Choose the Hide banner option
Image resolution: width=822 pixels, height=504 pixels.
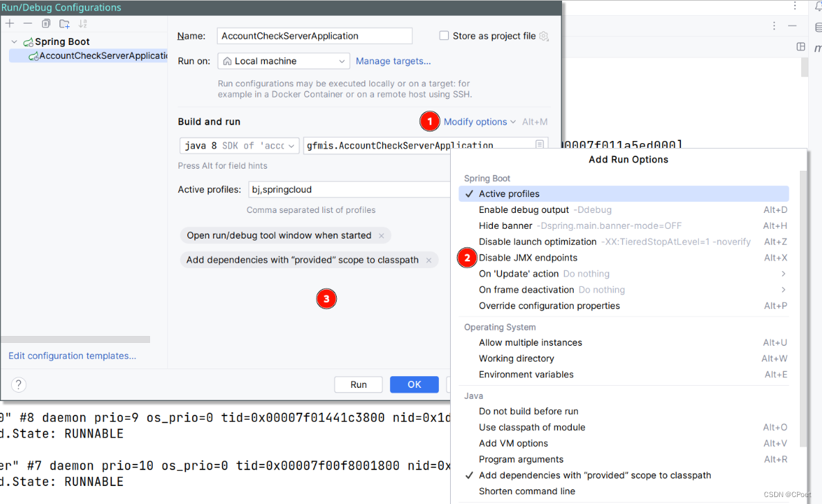click(624, 225)
